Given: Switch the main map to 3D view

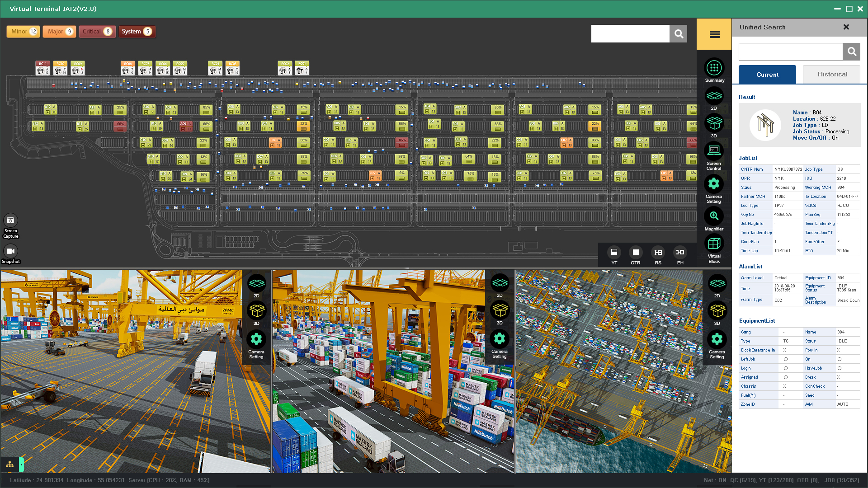Looking at the screenshot, I should coord(714,123).
